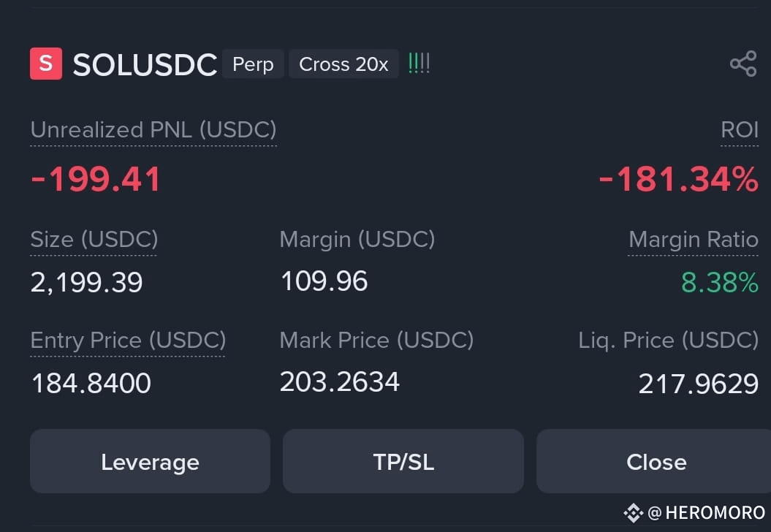Tap the green ADL indicator bars
This screenshot has width=771, height=532.
click(419, 64)
